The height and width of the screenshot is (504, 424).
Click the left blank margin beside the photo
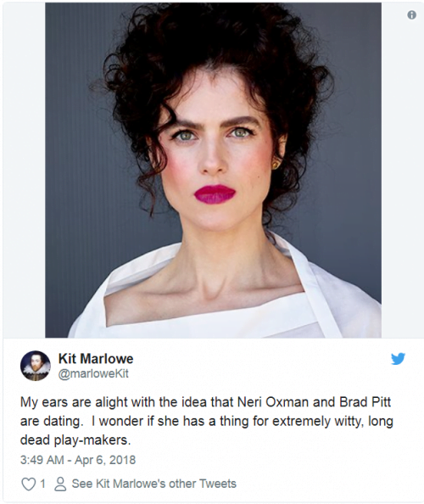pyautogui.click(x=24, y=171)
